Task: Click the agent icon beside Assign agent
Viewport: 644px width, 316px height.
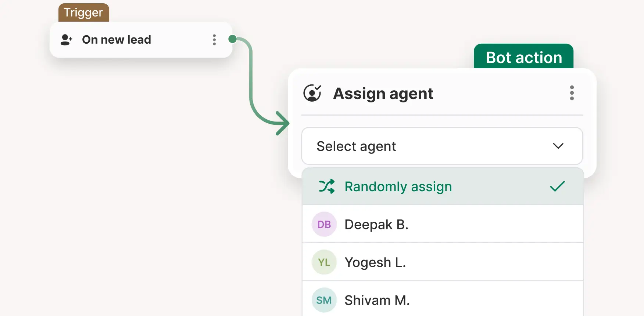Action: [312, 93]
